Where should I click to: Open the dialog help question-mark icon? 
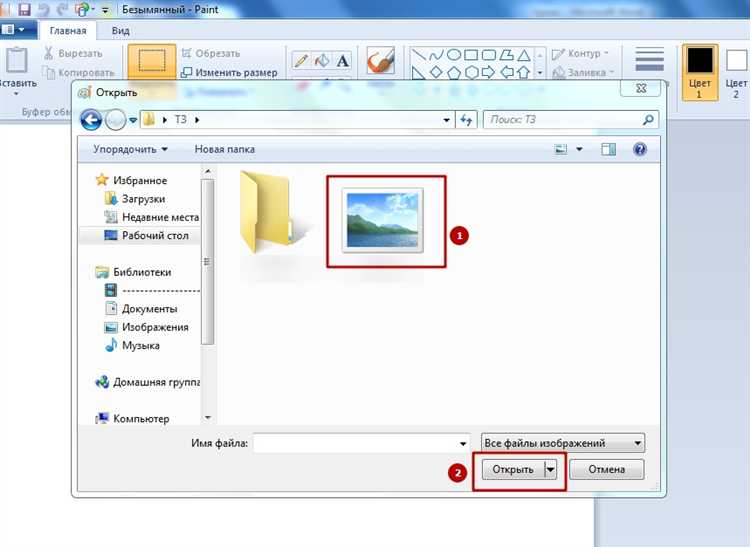pyautogui.click(x=640, y=149)
